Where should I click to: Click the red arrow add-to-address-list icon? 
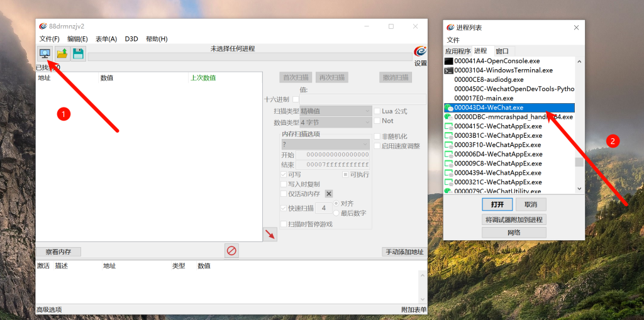[270, 234]
